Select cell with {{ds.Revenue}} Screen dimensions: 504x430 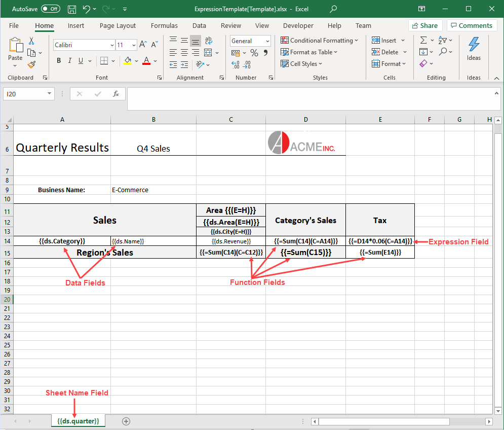[x=231, y=241]
